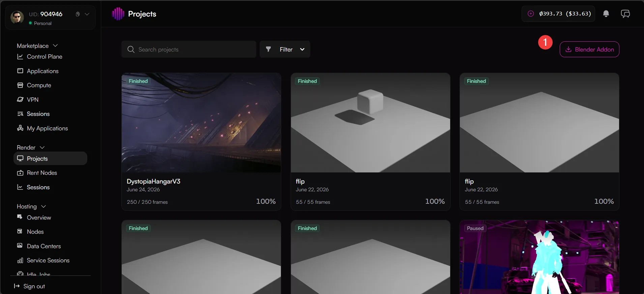Click the Rent Nodes icon

click(x=20, y=173)
